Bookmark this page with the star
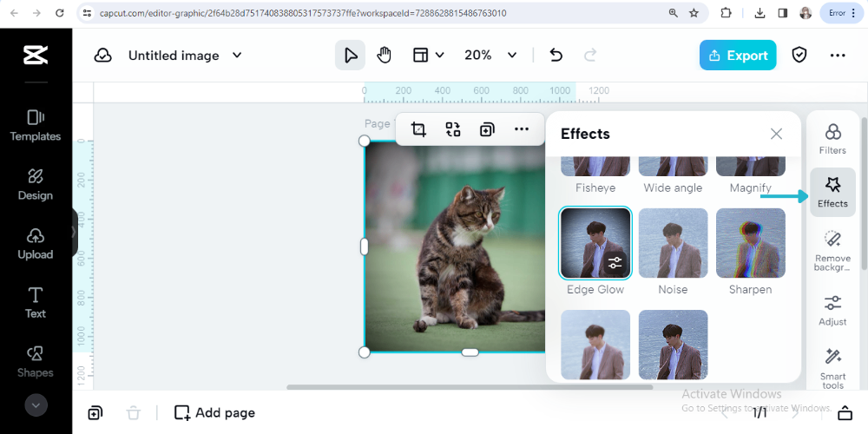Image resolution: width=868 pixels, height=434 pixels. pyautogui.click(x=694, y=13)
